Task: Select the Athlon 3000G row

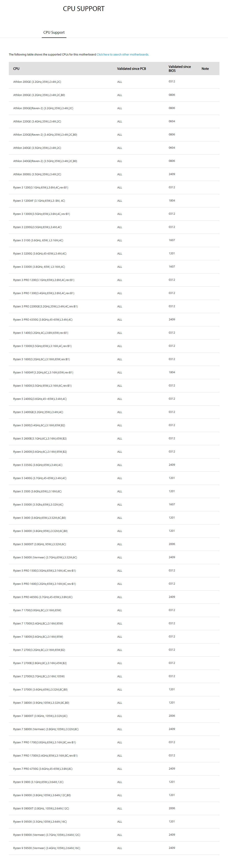Action: coord(114,174)
